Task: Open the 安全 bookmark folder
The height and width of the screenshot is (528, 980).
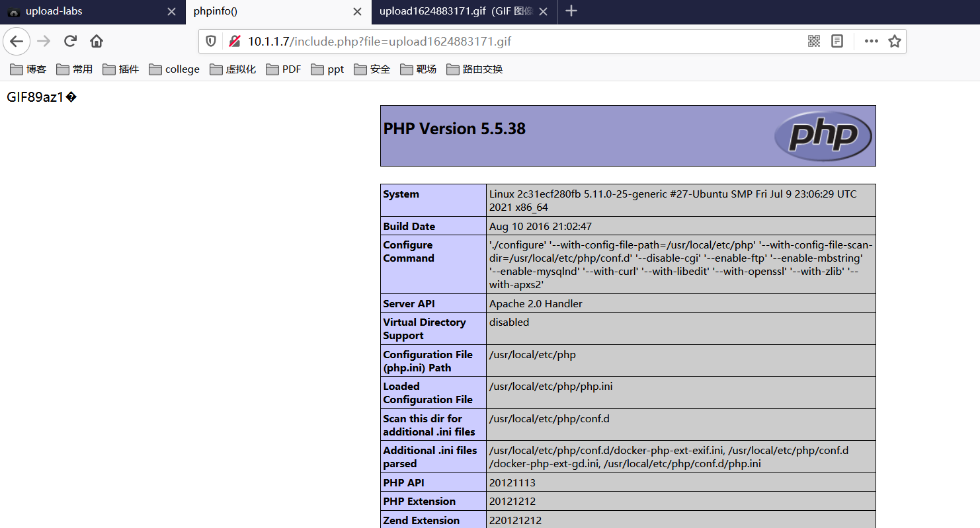Action: coord(372,69)
